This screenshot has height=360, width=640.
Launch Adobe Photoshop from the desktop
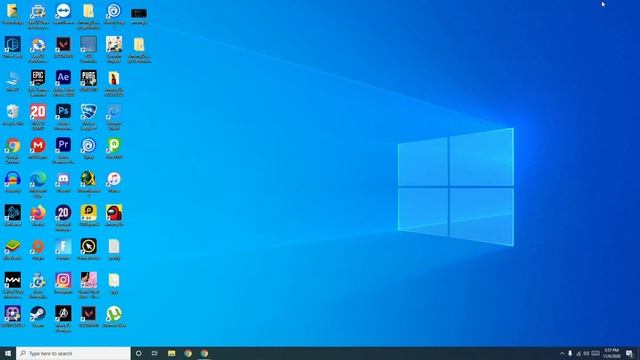(x=63, y=111)
